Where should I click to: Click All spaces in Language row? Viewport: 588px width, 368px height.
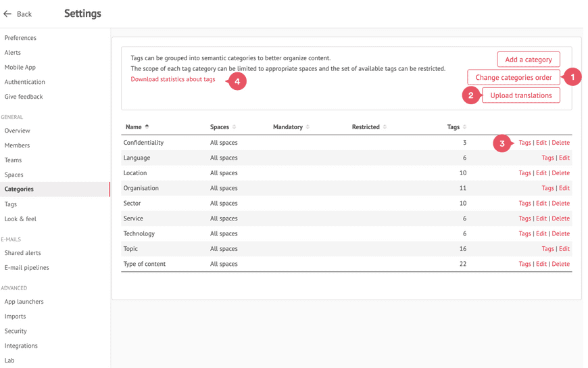pos(224,158)
